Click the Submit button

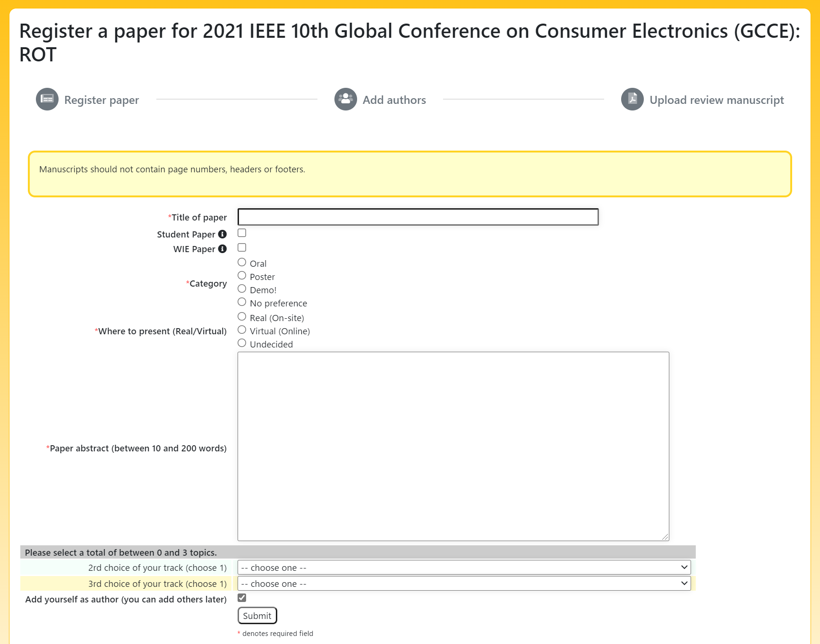click(x=257, y=616)
